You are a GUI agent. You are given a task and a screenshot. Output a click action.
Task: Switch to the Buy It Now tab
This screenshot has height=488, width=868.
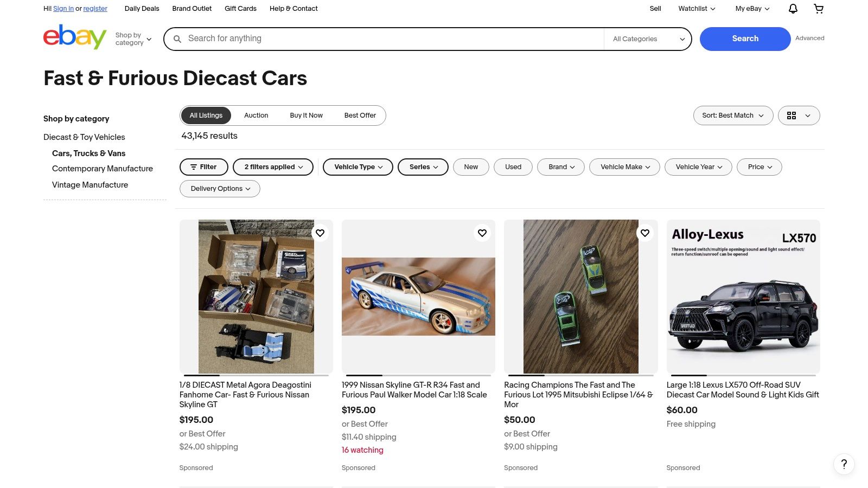[x=306, y=115]
